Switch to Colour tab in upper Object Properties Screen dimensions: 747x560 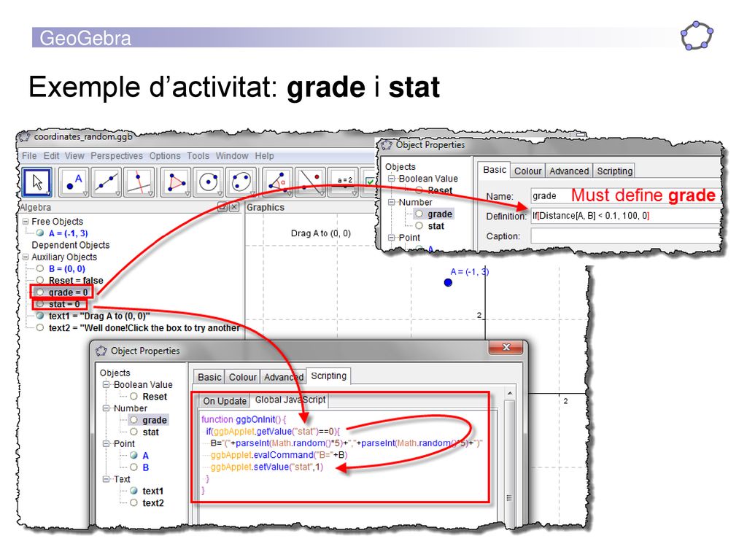point(528,171)
